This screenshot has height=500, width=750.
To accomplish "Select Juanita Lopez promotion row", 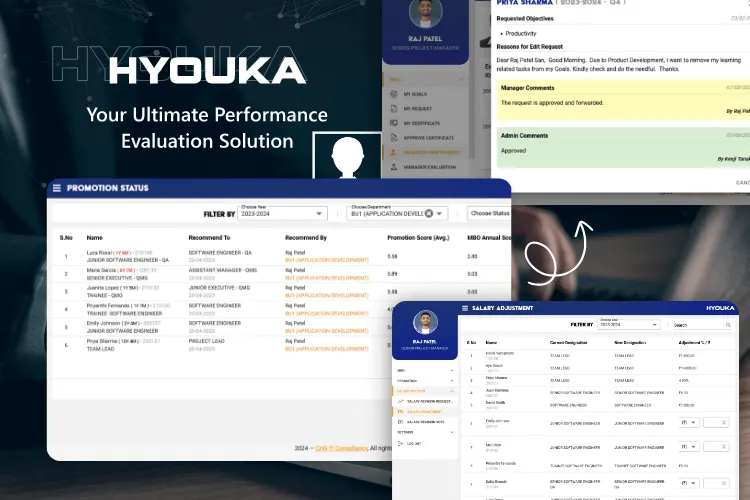I will pyautogui.click(x=281, y=291).
